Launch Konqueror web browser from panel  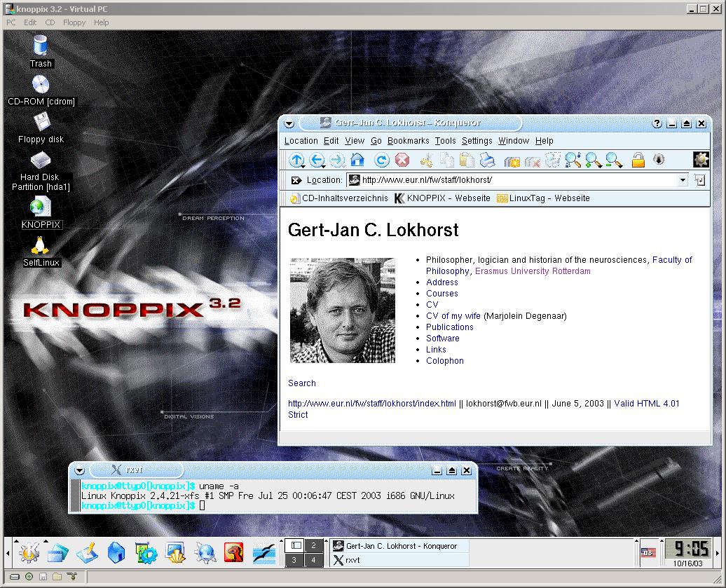[x=204, y=553]
